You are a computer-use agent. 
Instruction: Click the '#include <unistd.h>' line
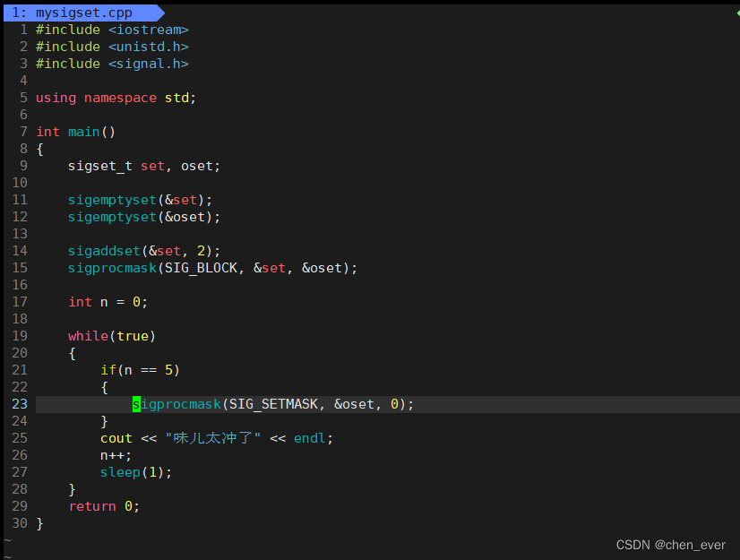112,47
